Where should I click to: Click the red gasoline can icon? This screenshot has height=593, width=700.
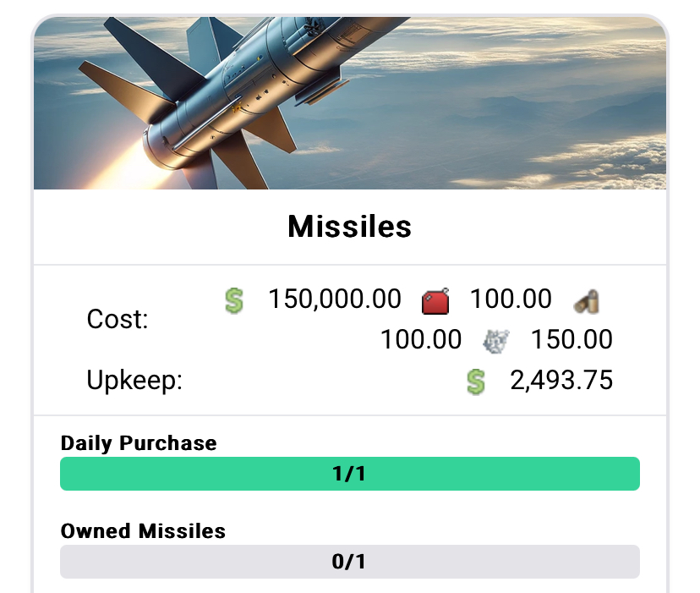point(435,302)
